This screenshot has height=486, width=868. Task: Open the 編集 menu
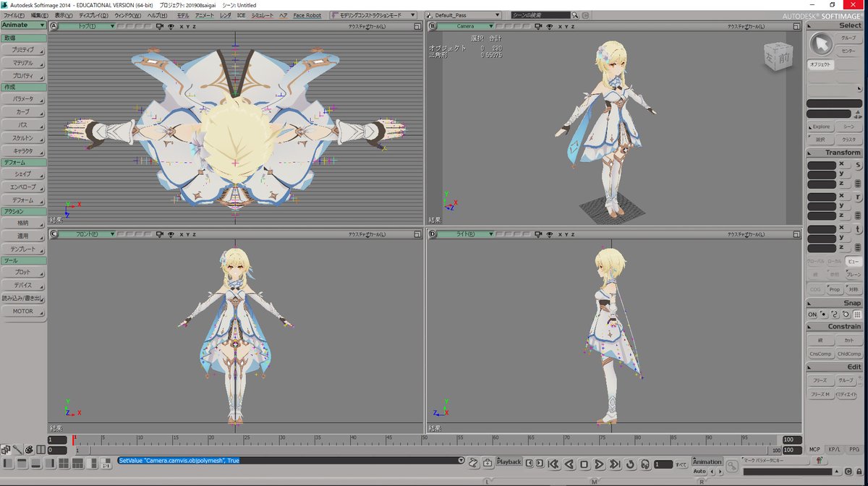point(40,15)
